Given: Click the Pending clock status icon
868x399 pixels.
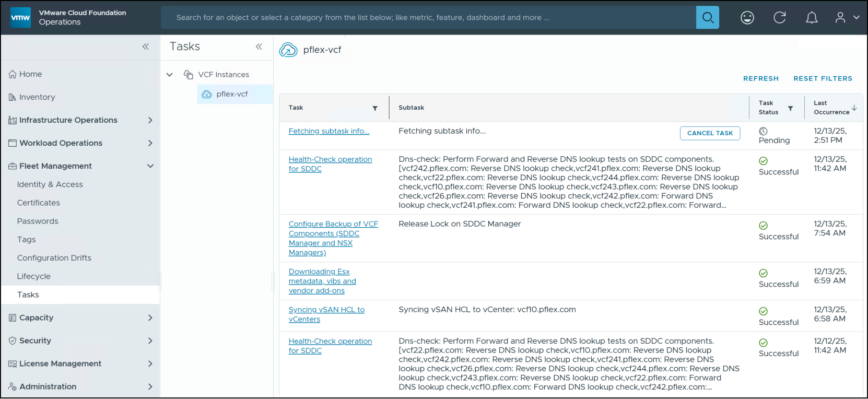Looking at the screenshot, I should point(763,131).
